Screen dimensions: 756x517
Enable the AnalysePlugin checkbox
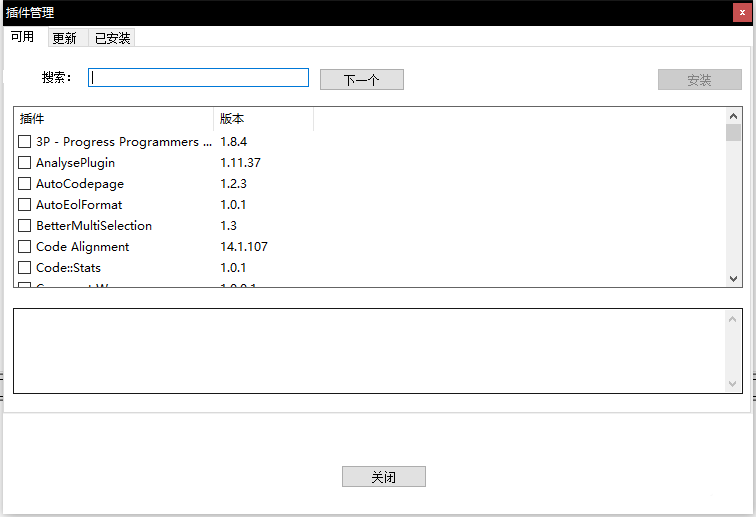click(x=25, y=163)
